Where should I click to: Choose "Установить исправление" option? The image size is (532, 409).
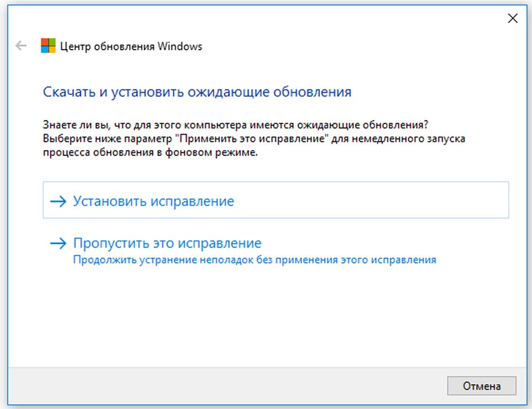(276, 200)
